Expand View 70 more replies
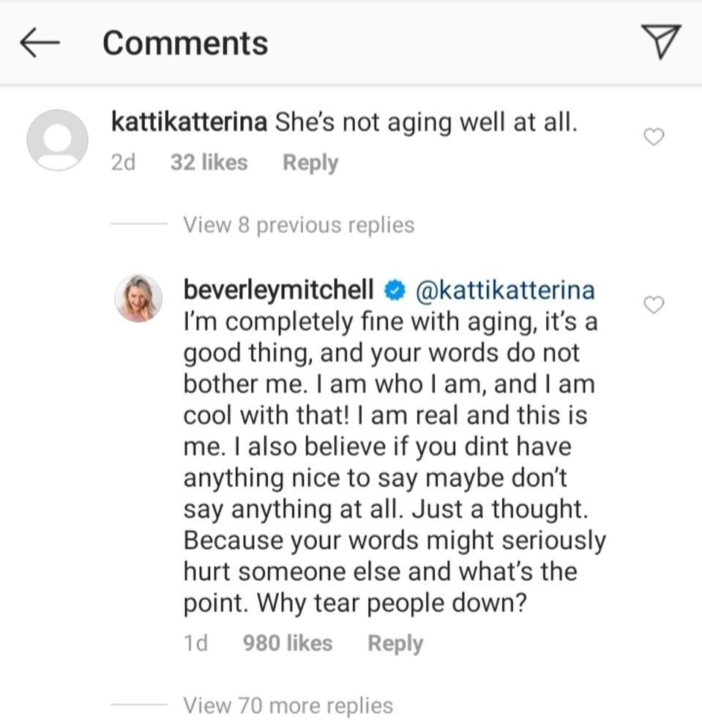Screen dimensions: 702x728 [x=288, y=705]
